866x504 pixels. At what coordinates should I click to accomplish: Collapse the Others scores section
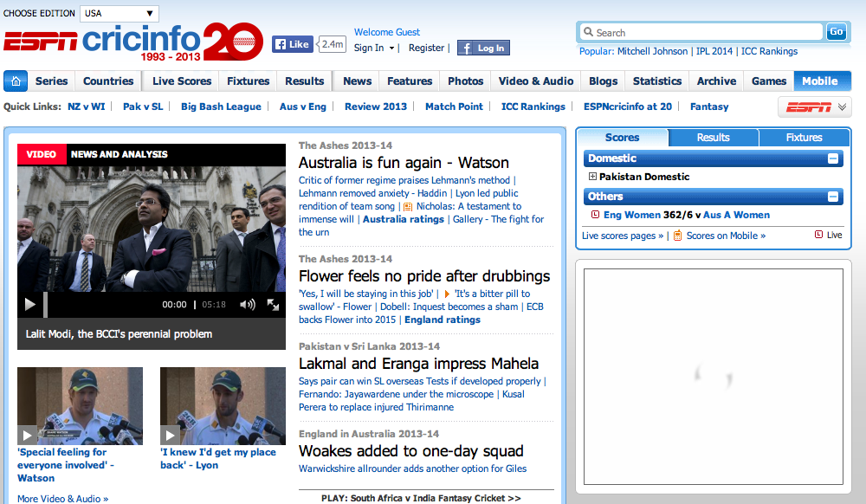coord(833,197)
